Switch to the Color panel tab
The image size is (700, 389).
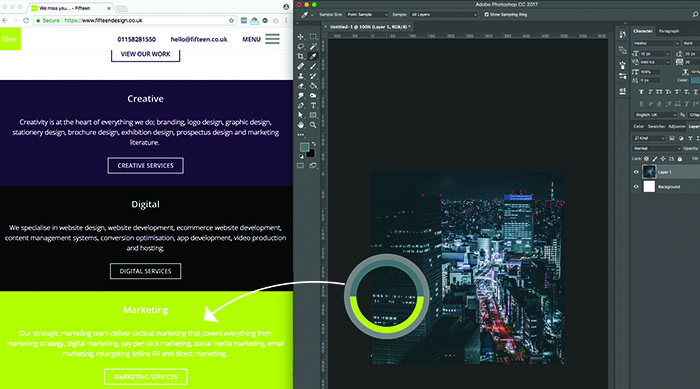pyautogui.click(x=638, y=126)
